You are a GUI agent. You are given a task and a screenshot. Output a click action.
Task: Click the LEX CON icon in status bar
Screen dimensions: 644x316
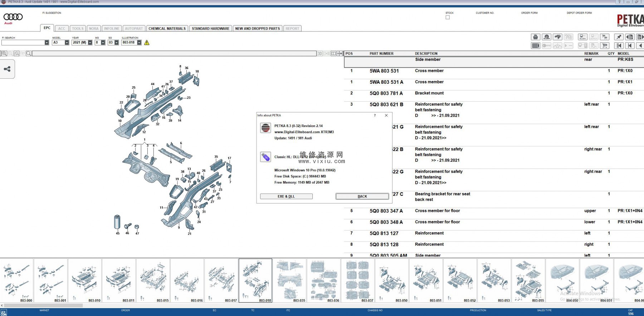tap(4, 313)
